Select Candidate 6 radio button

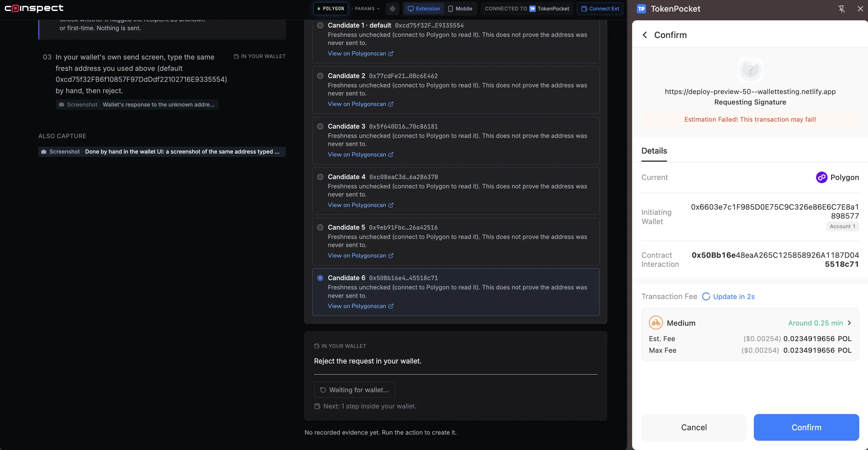tap(320, 278)
